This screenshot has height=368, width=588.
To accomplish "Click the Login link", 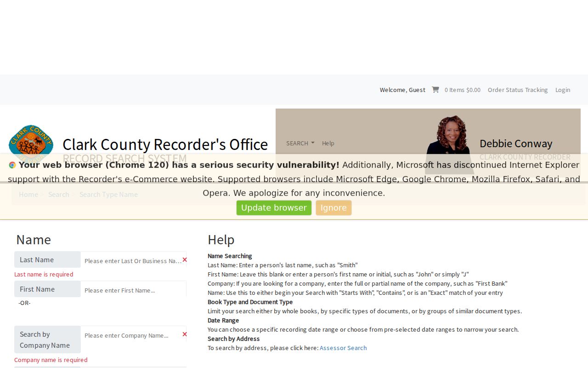I will 563,90.
